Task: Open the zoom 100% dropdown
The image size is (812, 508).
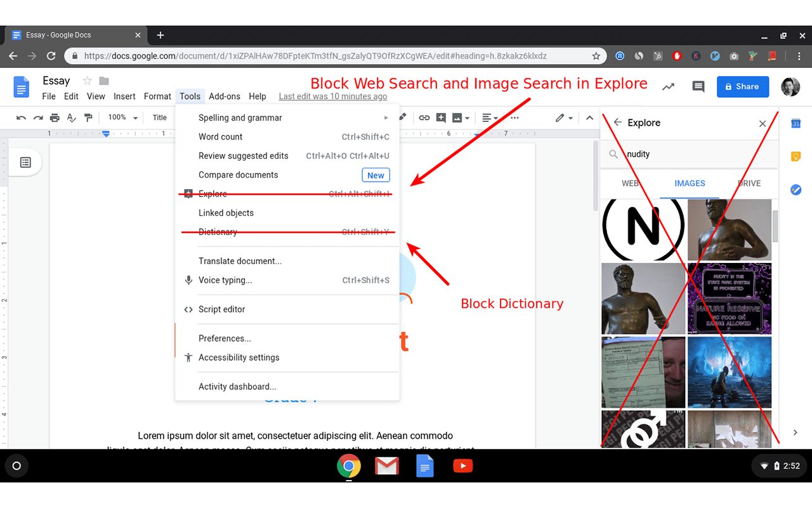Action: coord(122,117)
